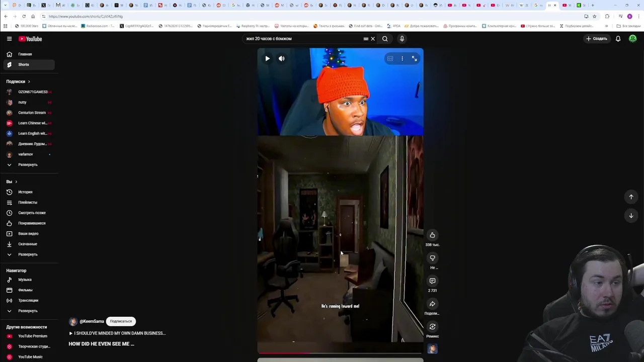Bookmark this page with star icon

[594, 16]
